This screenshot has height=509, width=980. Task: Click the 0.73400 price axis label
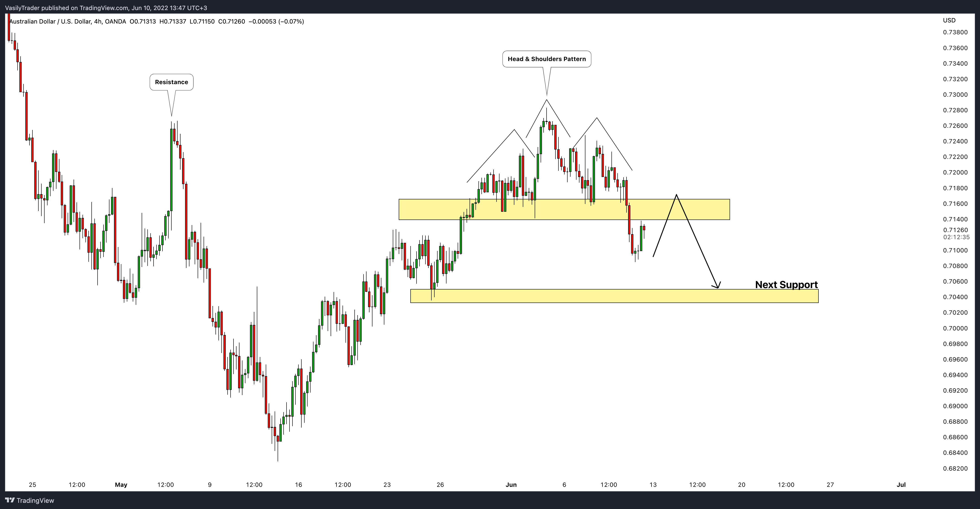[x=955, y=64]
